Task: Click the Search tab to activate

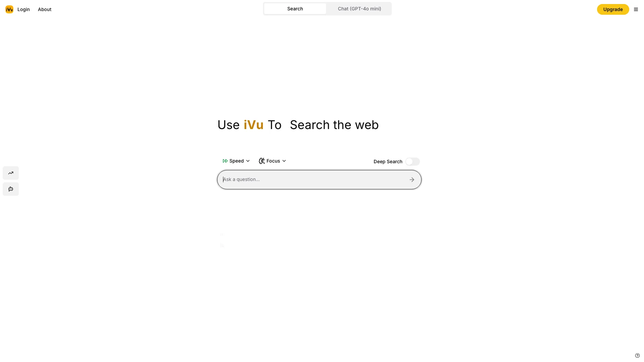Action: [295, 8]
